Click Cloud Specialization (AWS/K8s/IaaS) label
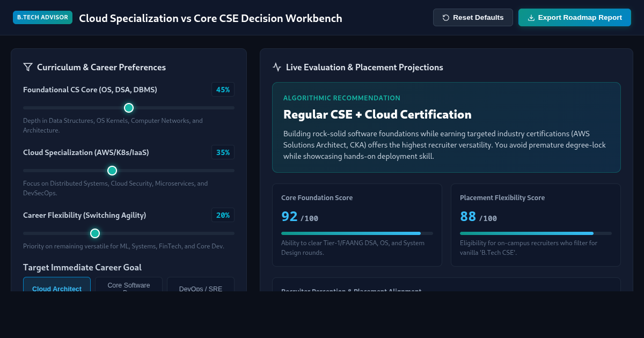644x338 pixels. tap(86, 152)
